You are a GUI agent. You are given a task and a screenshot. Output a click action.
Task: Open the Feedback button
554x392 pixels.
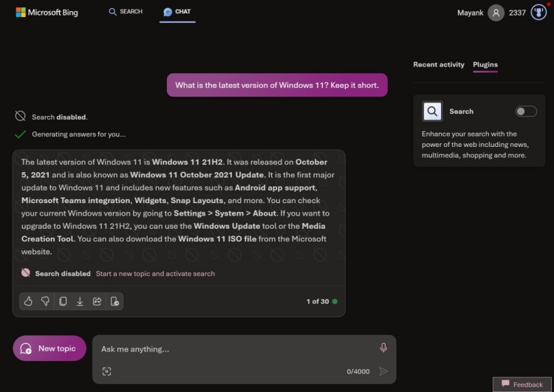[522, 385]
